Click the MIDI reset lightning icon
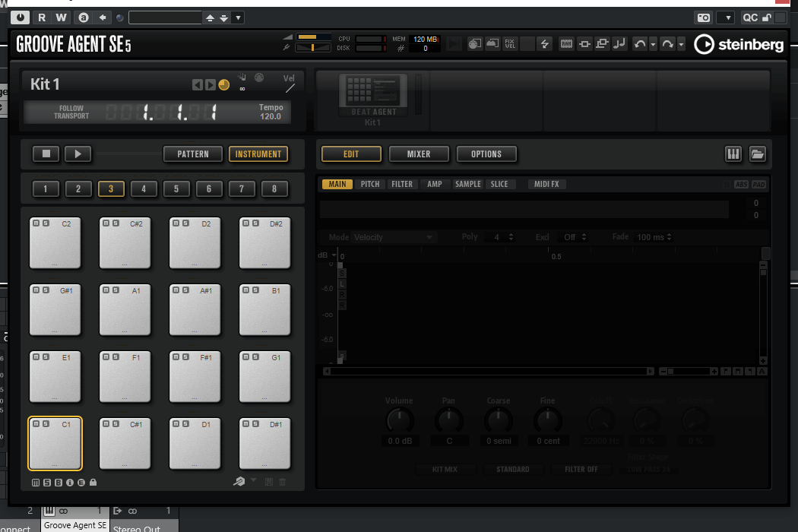The image size is (798, 532). (x=545, y=44)
